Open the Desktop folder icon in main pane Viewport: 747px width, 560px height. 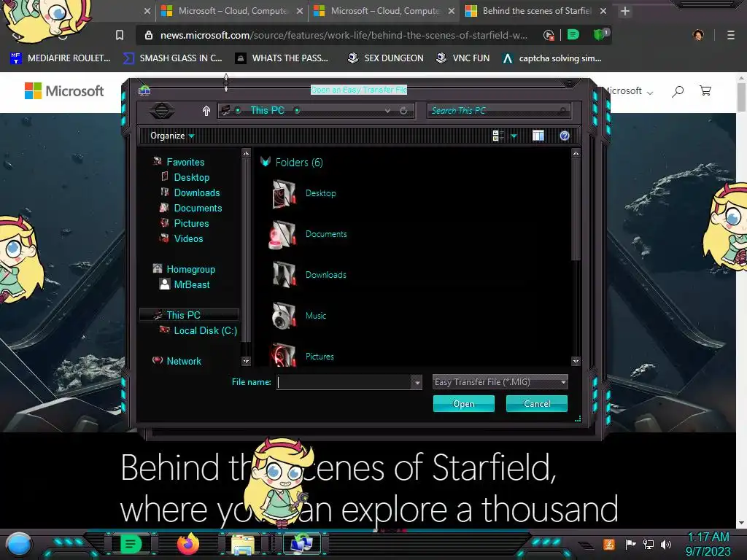pos(285,193)
